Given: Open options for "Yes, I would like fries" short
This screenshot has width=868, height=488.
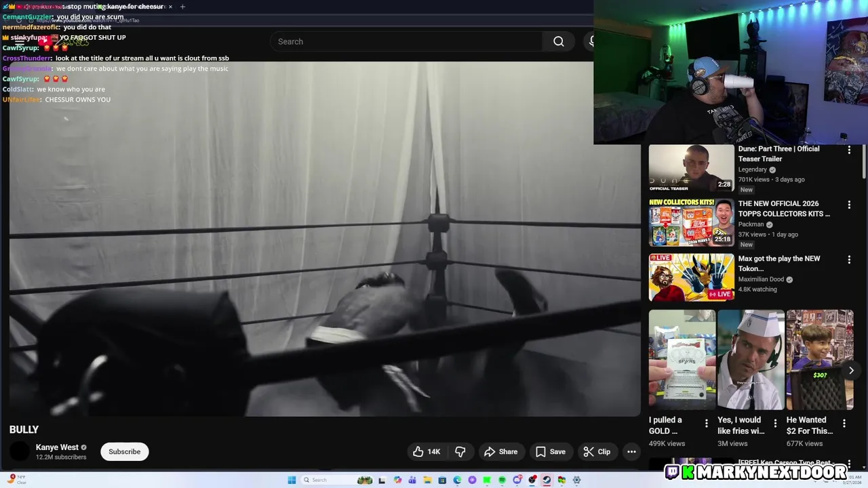Looking at the screenshot, I should tap(775, 424).
